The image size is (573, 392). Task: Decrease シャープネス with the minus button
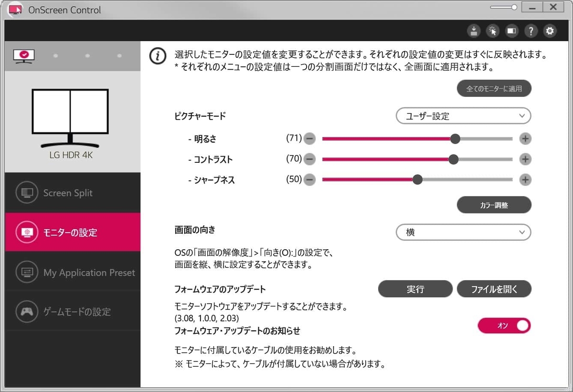(x=309, y=180)
